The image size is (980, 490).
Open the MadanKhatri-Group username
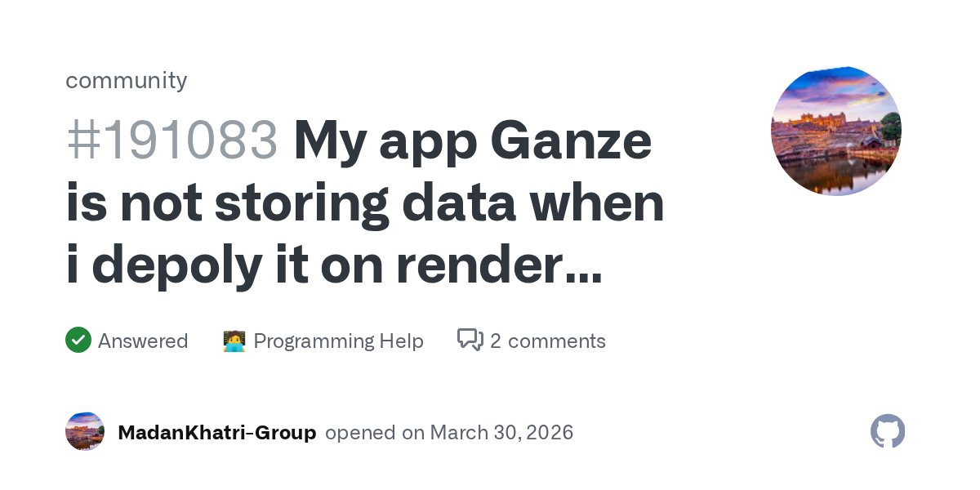[x=217, y=432]
